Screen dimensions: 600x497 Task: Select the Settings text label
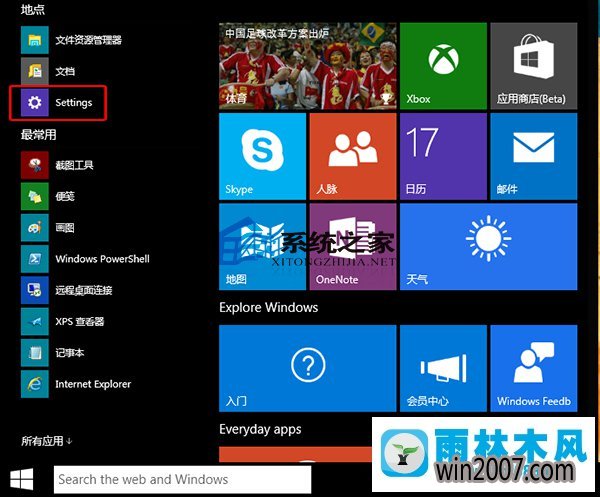pos(74,103)
